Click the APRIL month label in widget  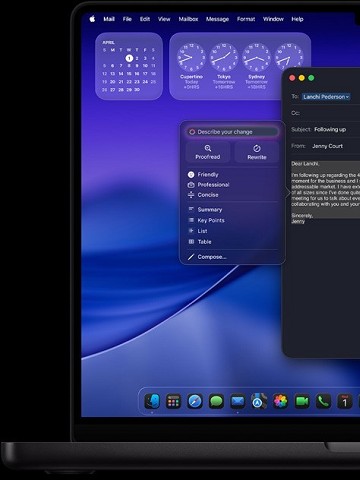[x=108, y=42]
